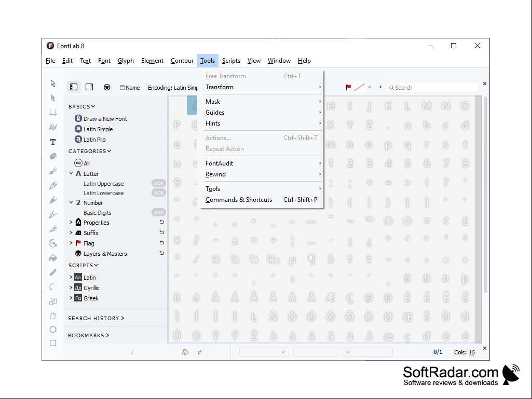Select the Latin Uppercase category
The width and height of the screenshot is (532, 399).
point(103,184)
